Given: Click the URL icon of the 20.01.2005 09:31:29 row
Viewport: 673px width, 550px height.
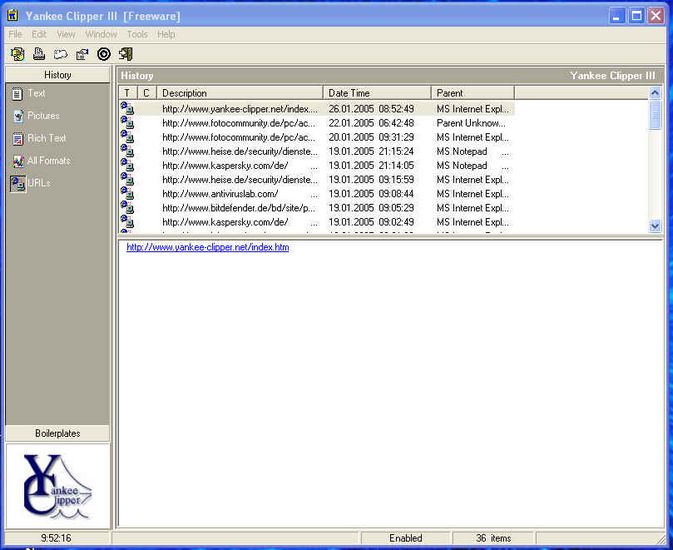Looking at the screenshot, I should (x=127, y=137).
